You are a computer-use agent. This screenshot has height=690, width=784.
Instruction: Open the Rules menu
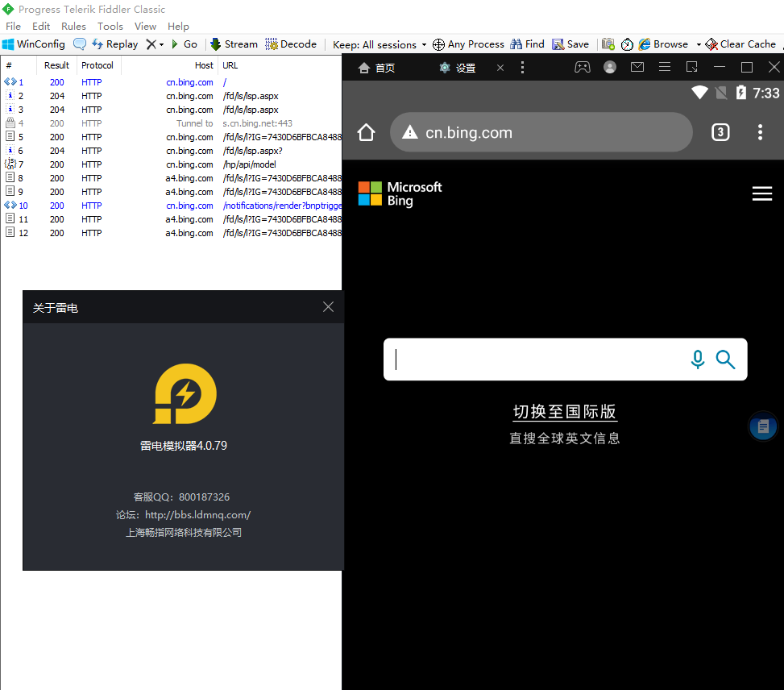[73, 26]
